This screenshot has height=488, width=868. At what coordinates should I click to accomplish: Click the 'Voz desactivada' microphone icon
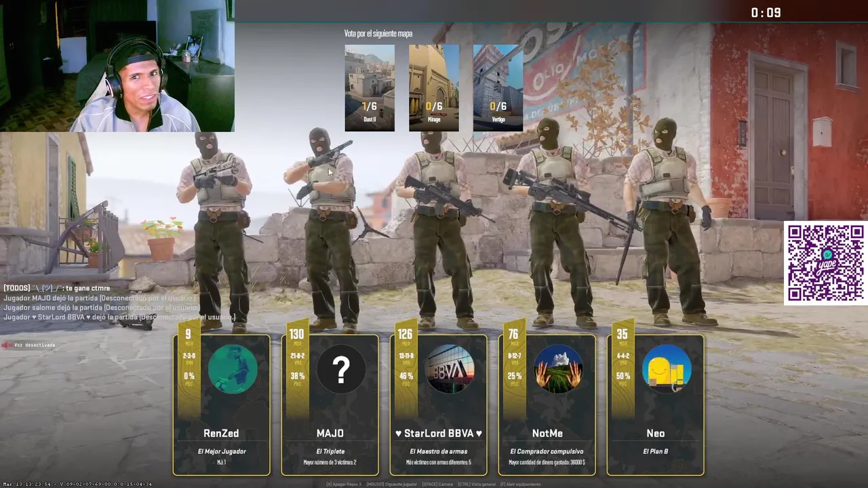point(7,345)
